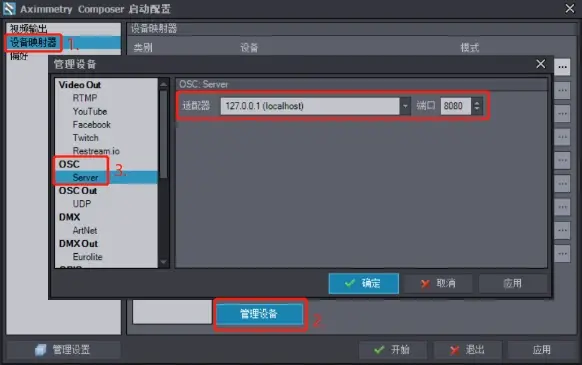Click the device list scrollbar thumb
The image size is (582, 365).
[163, 134]
